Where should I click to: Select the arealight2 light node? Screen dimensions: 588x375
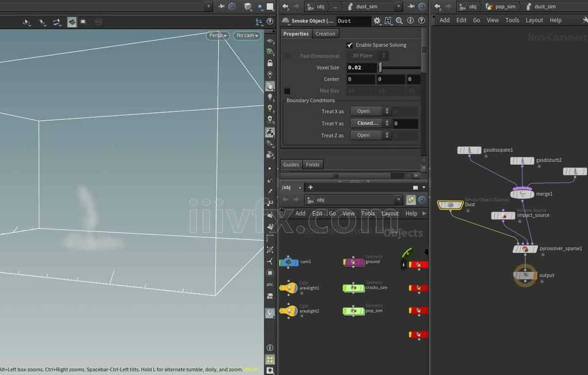tap(288, 311)
